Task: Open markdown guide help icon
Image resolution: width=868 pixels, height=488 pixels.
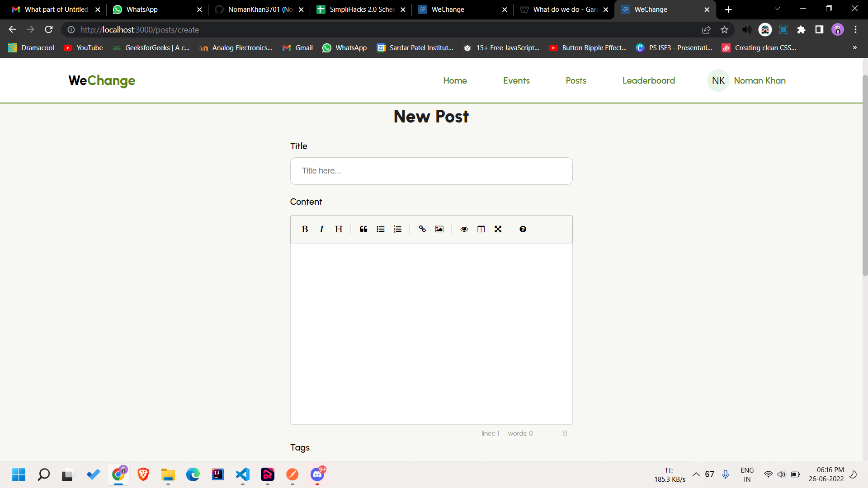Action: [x=523, y=229]
